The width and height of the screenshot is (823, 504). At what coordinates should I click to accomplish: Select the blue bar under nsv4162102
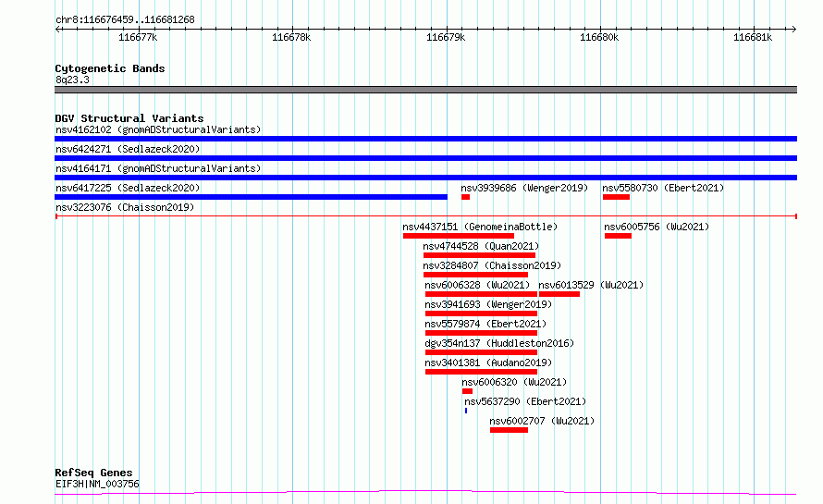425,139
